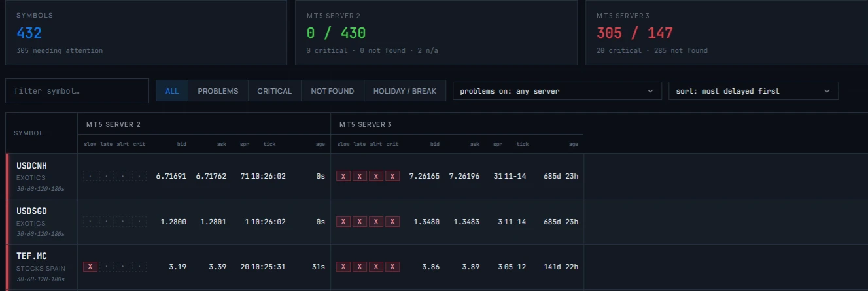Focus the filter symbol input field
868x291 pixels.
pos(77,91)
